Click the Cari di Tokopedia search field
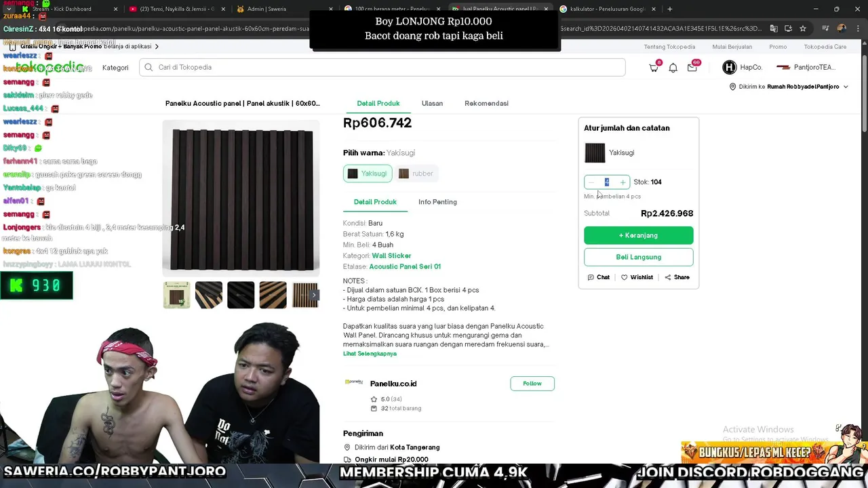Image resolution: width=868 pixels, height=488 pixels. tap(382, 68)
